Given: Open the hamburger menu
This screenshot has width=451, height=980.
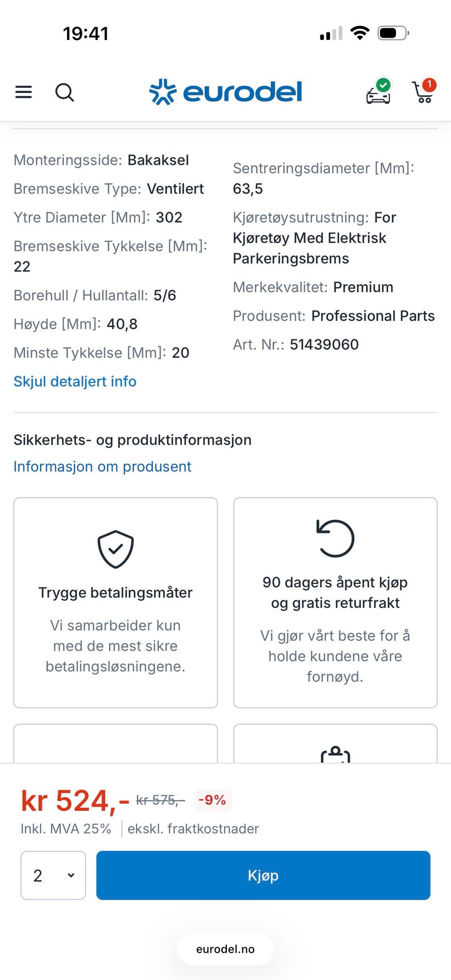Looking at the screenshot, I should point(23,92).
